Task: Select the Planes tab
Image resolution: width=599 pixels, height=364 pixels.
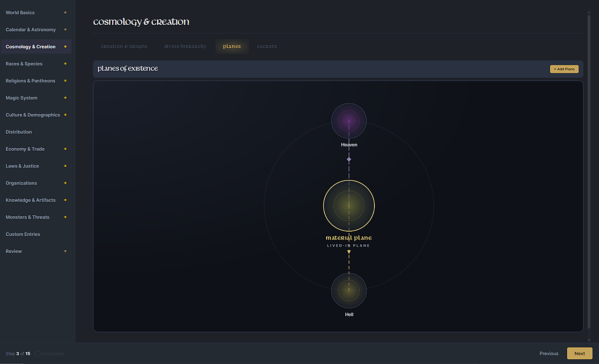Action: click(232, 47)
